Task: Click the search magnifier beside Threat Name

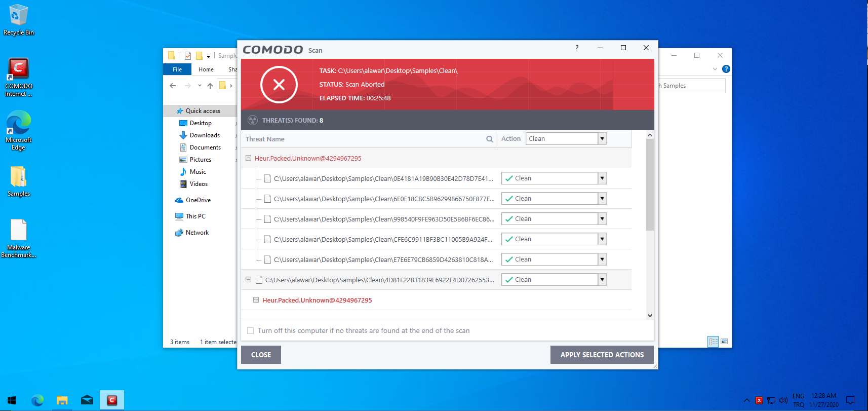Action: [490, 139]
